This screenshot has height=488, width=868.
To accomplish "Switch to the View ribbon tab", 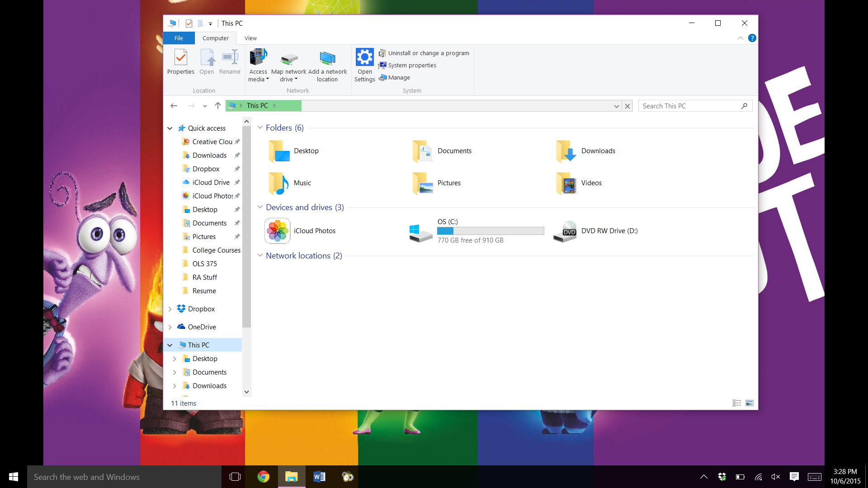I will [x=250, y=38].
